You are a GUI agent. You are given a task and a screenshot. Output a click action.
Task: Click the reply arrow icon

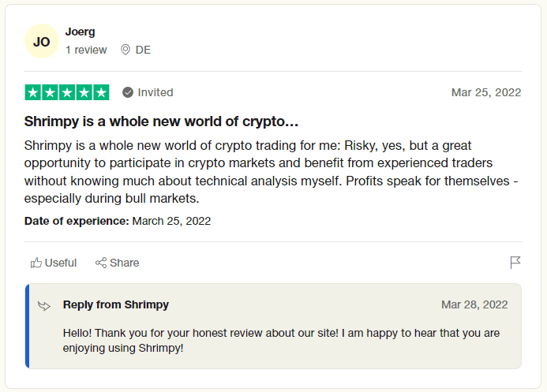44,306
